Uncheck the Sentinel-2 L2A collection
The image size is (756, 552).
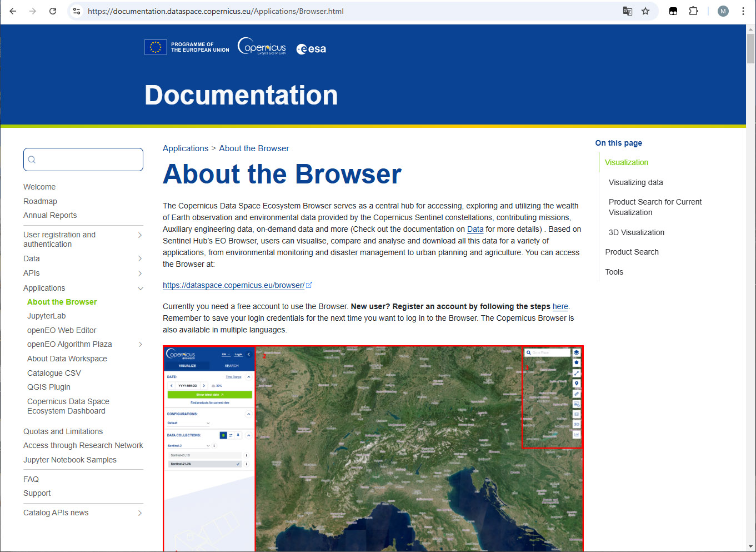238,464
